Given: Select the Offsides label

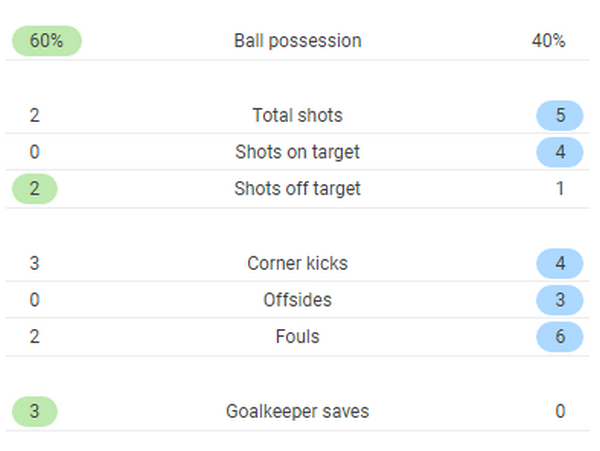Looking at the screenshot, I should [297, 300].
